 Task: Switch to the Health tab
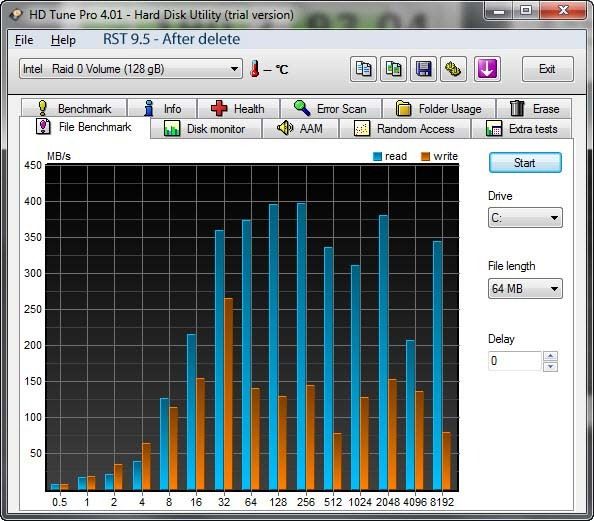(x=239, y=108)
